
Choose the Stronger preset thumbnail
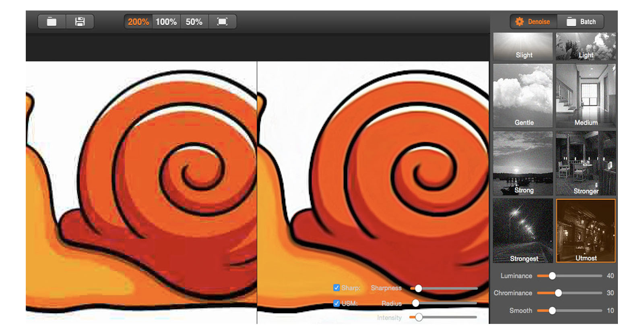(x=586, y=163)
